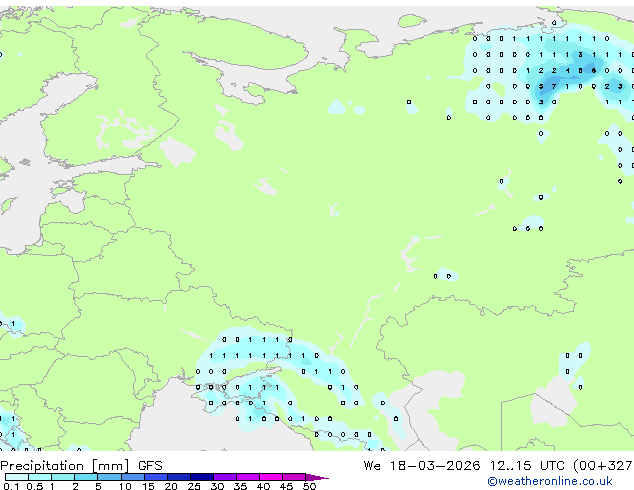This screenshot has height=490, width=634.
Task: Click the pointed above-50 mm legend arrow
Action: 317,477
